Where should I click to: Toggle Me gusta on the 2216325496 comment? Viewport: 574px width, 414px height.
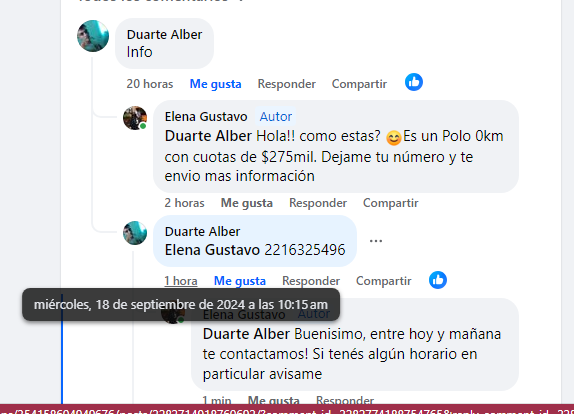[240, 281]
